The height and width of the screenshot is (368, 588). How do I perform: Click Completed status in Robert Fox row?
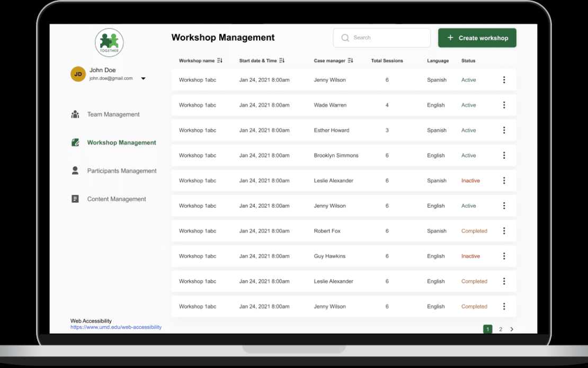(475, 231)
